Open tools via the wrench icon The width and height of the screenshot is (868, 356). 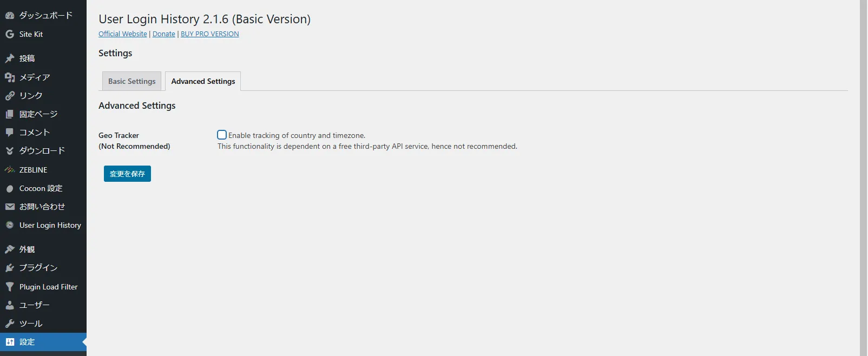tap(10, 324)
